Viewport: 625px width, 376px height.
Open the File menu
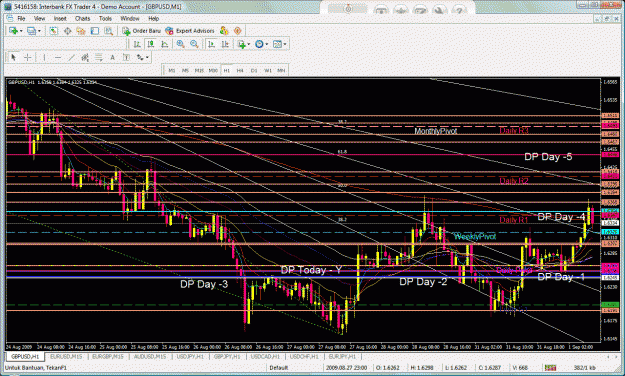click(21, 18)
